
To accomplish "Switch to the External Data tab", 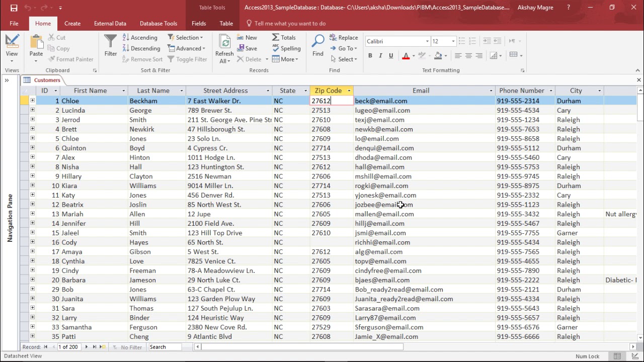I will pyautogui.click(x=110, y=24).
